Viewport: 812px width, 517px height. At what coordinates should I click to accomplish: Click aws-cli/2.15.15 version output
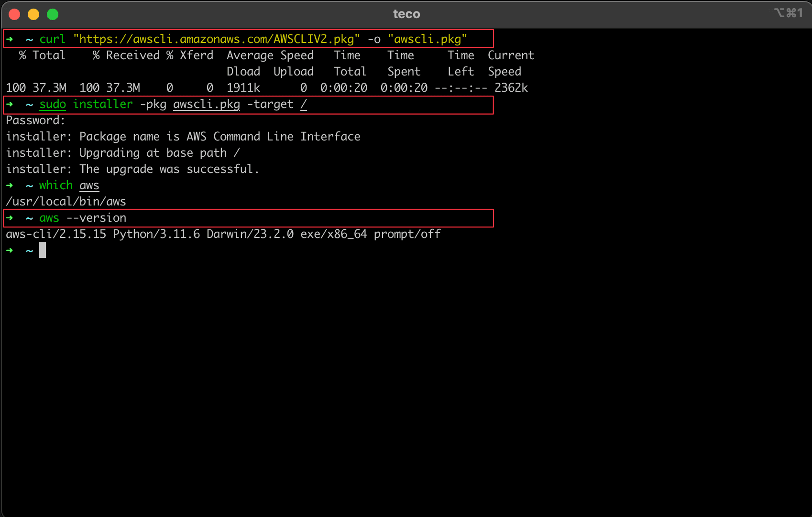56,234
